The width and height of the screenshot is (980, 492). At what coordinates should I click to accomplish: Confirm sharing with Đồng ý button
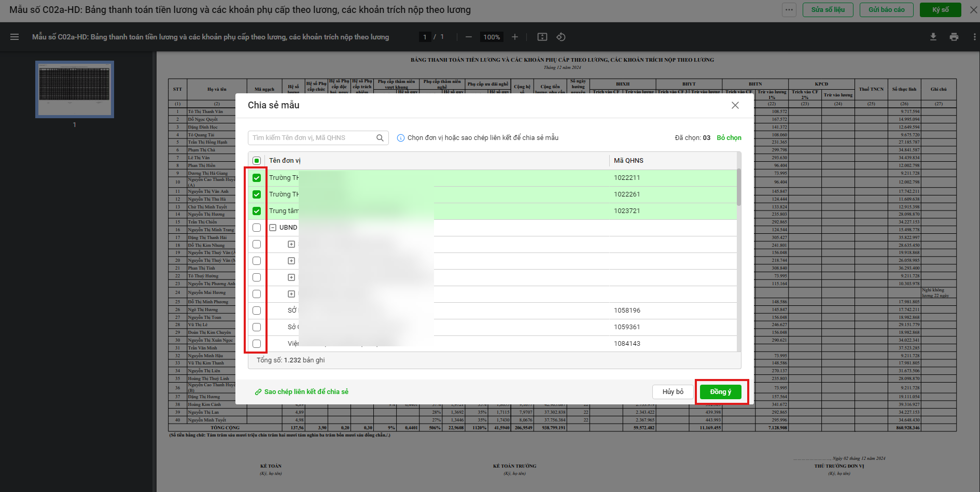coord(721,392)
